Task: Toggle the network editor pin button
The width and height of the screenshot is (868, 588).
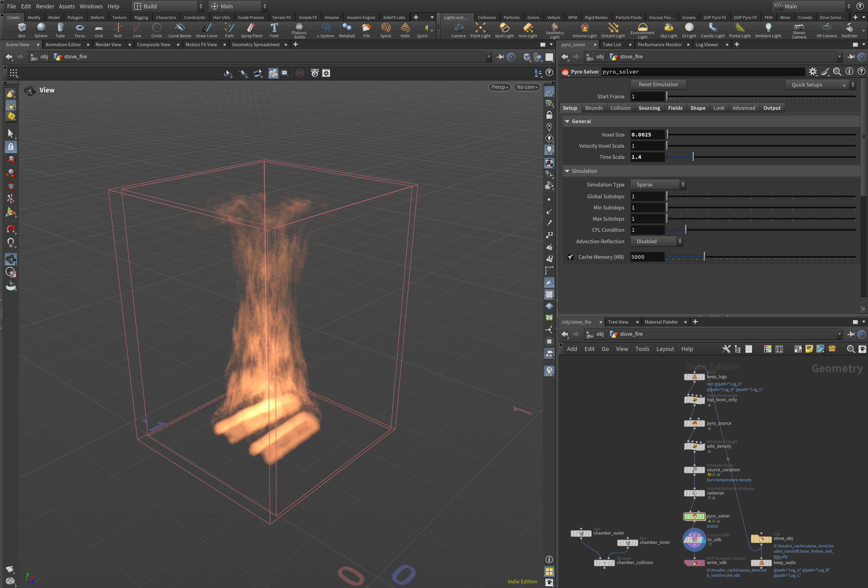Action: tap(850, 334)
